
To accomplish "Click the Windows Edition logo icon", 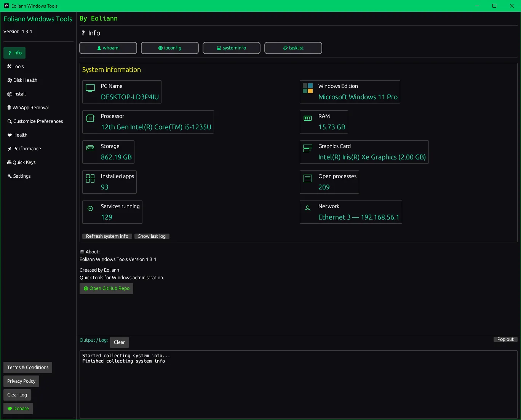I will click(x=308, y=88).
